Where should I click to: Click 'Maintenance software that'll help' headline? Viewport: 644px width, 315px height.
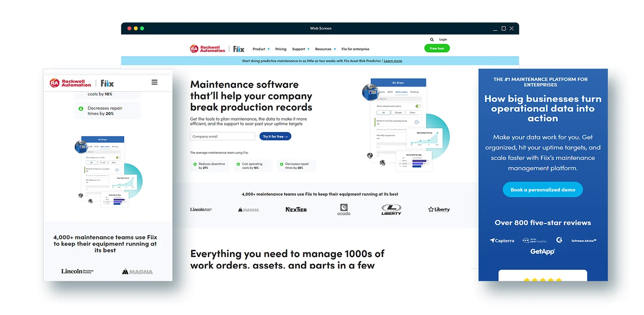pyautogui.click(x=251, y=96)
